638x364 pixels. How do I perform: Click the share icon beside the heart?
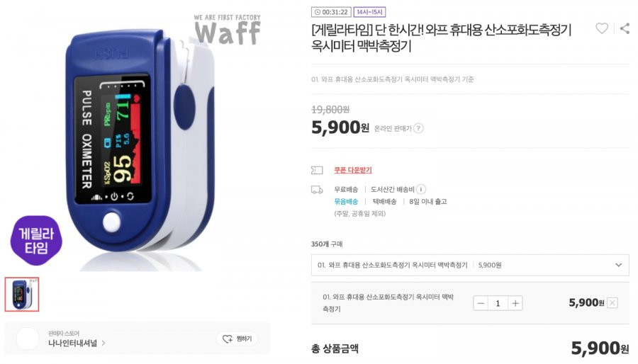click(625, 28)
